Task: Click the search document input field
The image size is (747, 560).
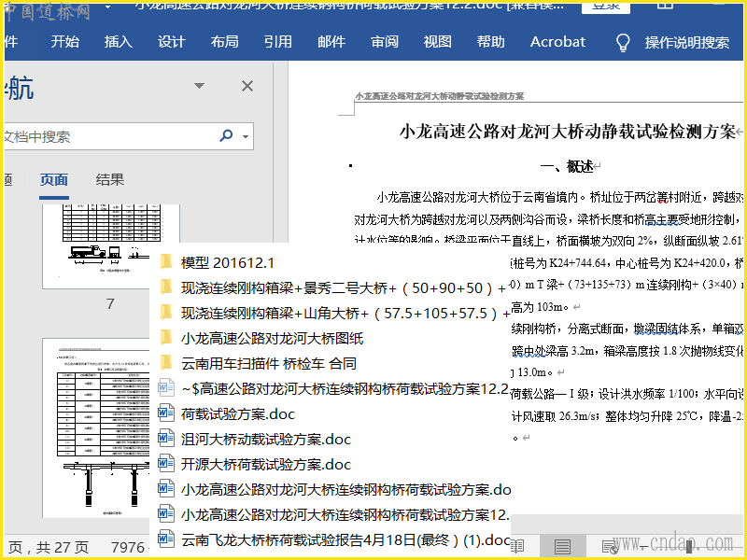Action: (x=107, y=136)
